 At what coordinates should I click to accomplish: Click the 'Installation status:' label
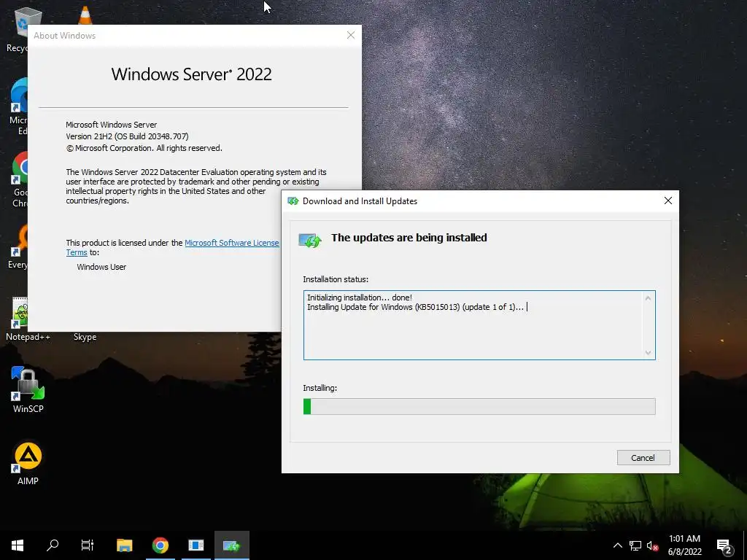(336, 279)
